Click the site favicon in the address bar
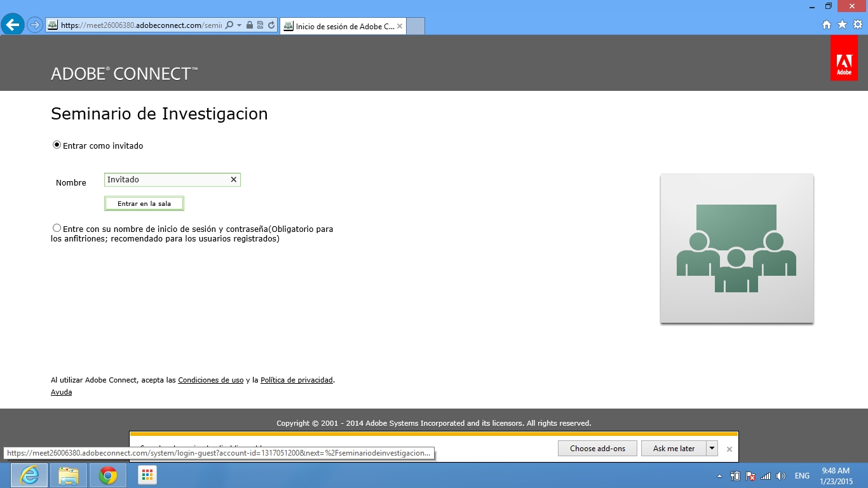The image size is (868, 488). click(53, 25)
